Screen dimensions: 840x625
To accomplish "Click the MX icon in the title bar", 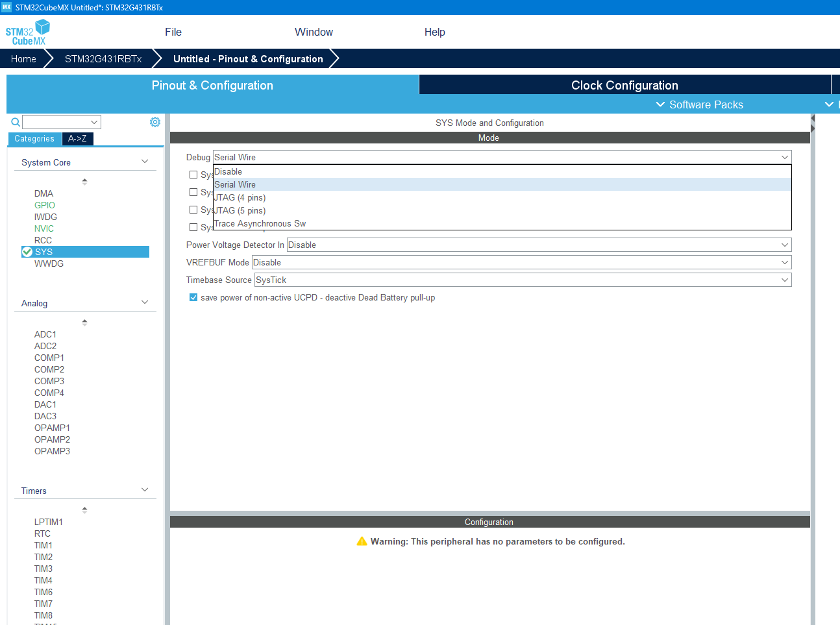I will 6,7.
